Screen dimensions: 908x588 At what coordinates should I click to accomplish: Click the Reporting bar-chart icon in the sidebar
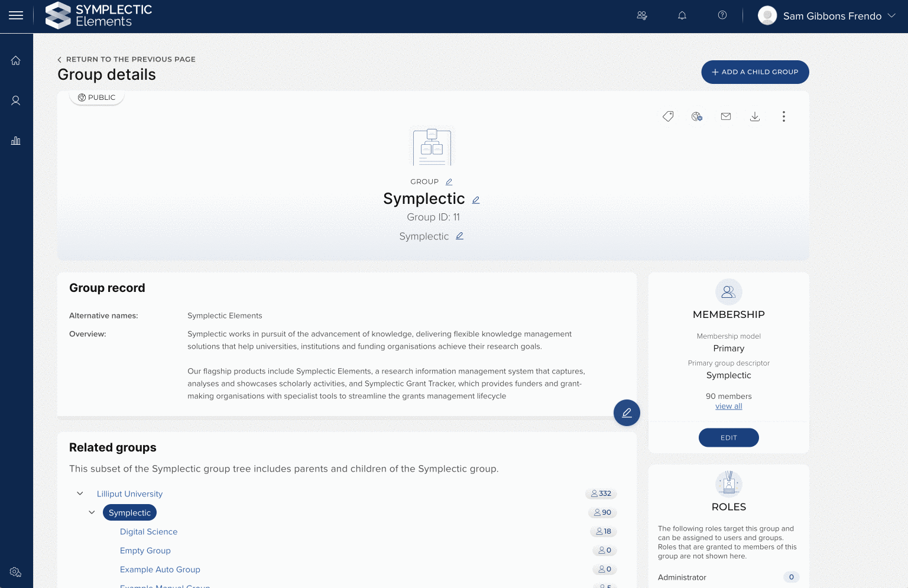[16, 140]
